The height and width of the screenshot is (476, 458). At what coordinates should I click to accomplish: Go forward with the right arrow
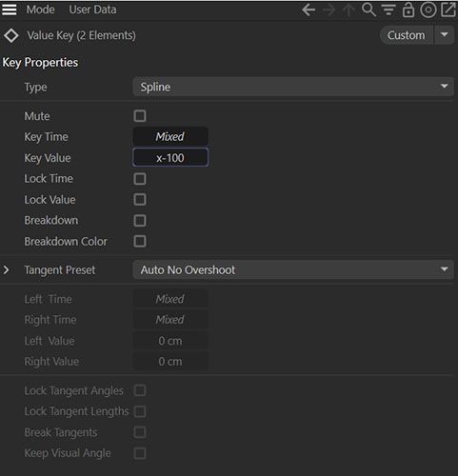[329, 10]
